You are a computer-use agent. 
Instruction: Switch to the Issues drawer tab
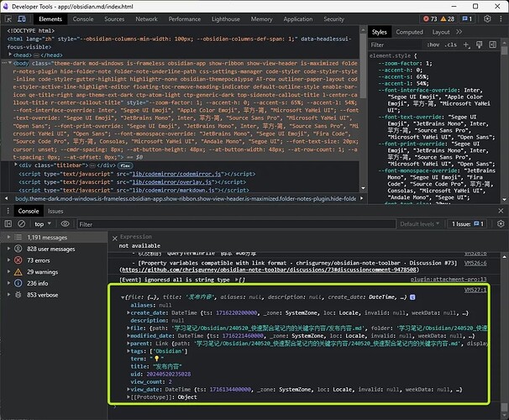click(55, 212)
